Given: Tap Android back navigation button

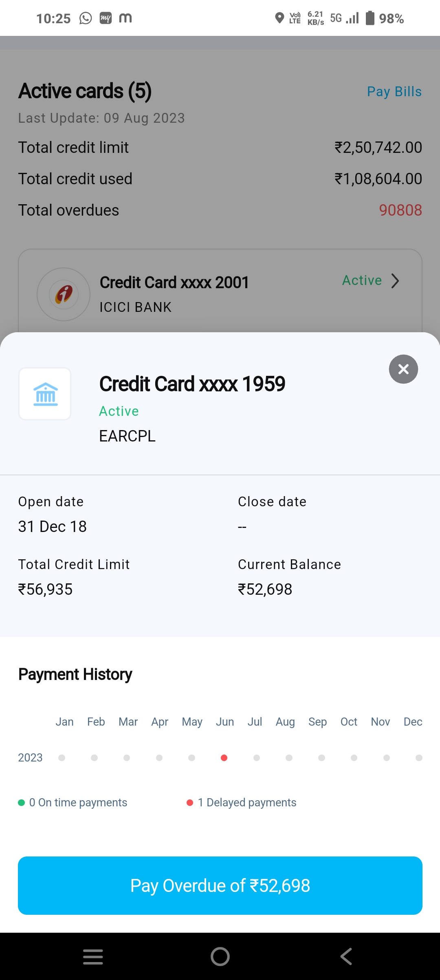Looking at the screenshot, I should (x=346, y=956).
